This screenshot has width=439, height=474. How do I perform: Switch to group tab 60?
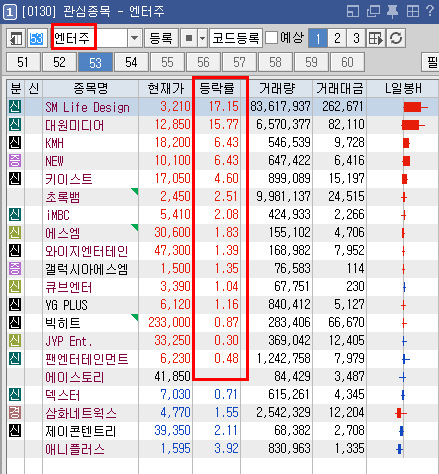pyautogui.click(x=347, y=62)
